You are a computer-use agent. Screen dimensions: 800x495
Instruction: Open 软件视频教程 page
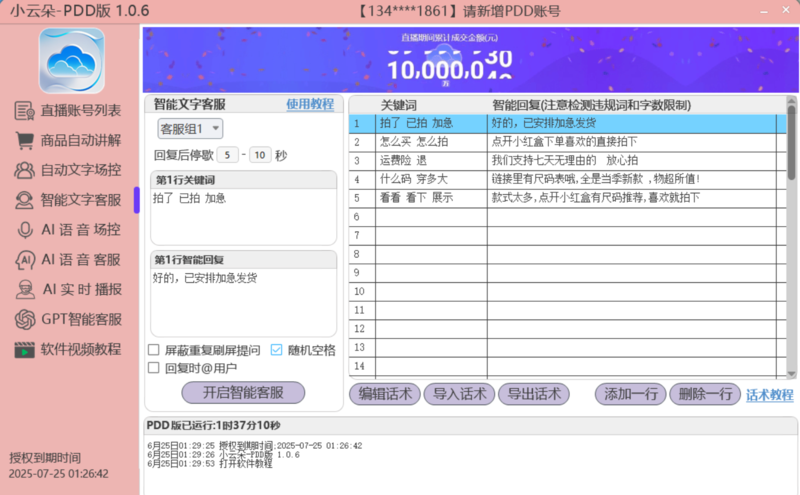point(81,350)
